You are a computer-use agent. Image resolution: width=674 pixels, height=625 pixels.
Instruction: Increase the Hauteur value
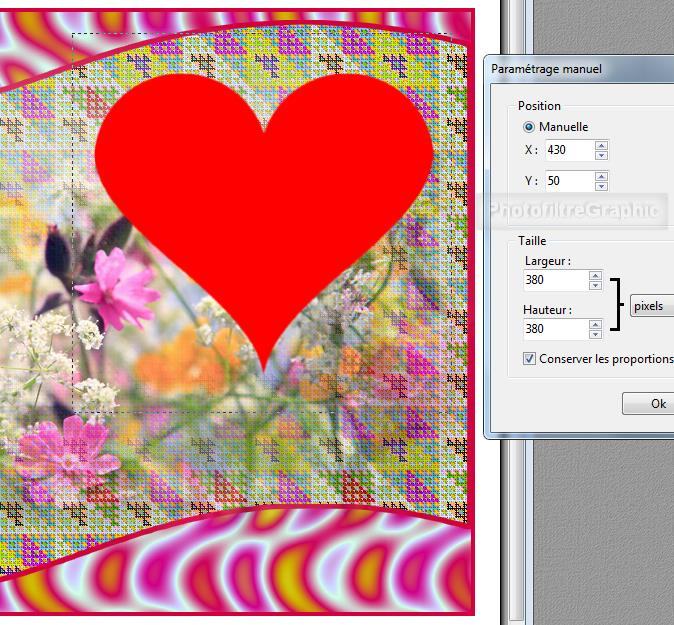point(595,325)
